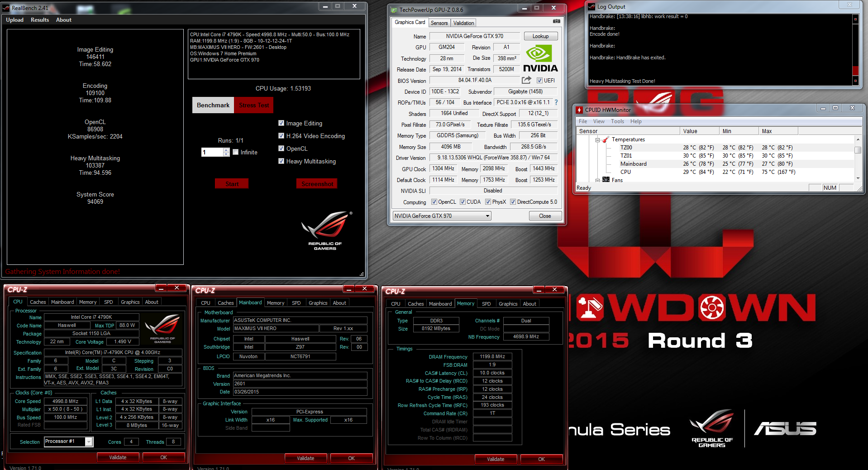Screen dimensions: 868x470
Task: Expand the Fans node in HWMonitor
Action: (x=597, y=180)
